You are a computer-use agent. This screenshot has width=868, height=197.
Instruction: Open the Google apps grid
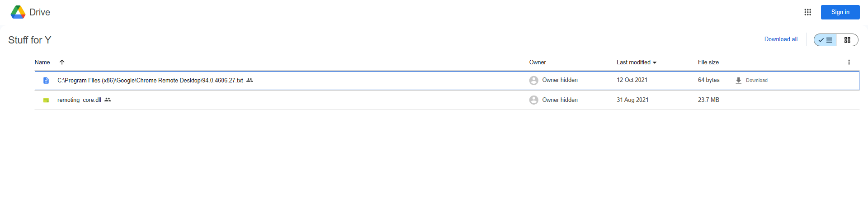tap(807, 12)
